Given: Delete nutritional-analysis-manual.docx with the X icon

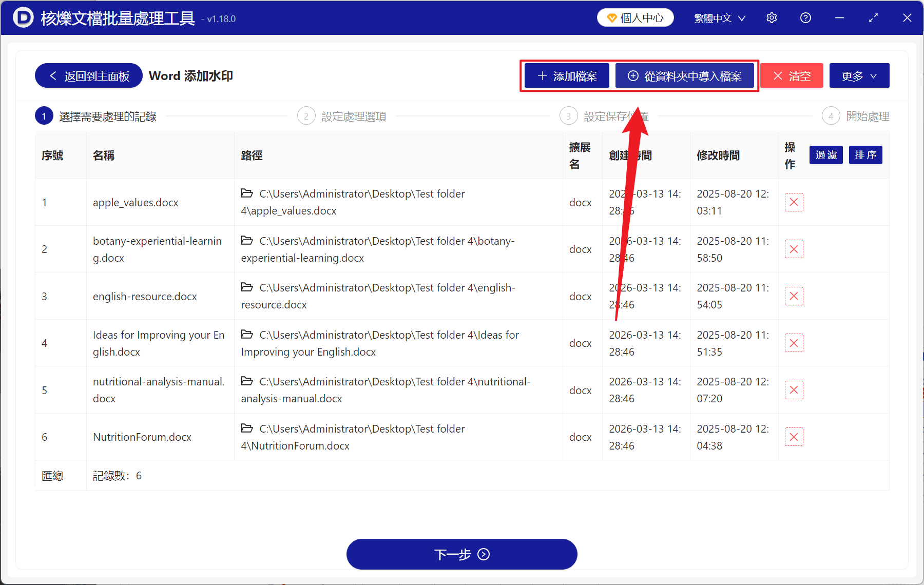Looking at the screenshot, I should tap(794, 390).
